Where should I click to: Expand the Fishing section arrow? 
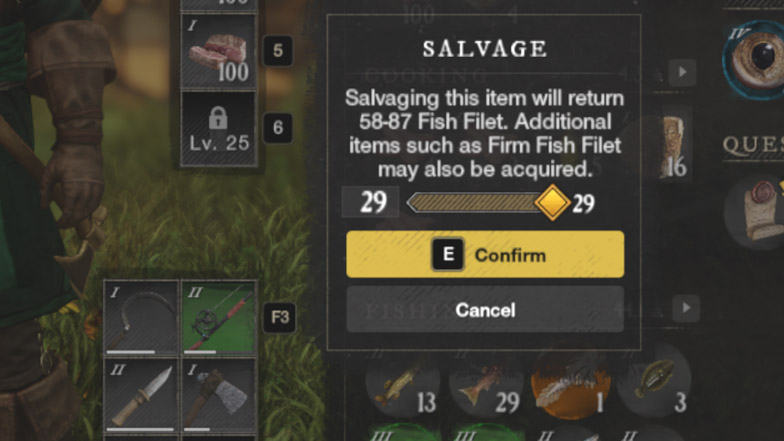pos(686,308)
